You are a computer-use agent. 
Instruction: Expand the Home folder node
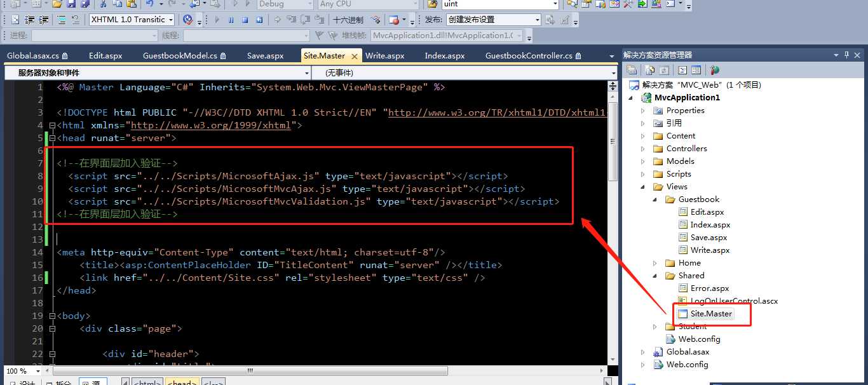[655, 263]
